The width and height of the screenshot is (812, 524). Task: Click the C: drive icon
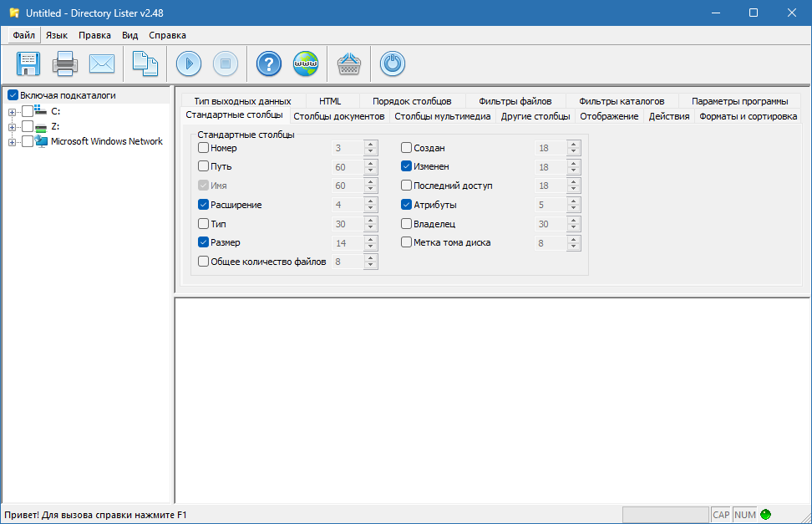40,110
